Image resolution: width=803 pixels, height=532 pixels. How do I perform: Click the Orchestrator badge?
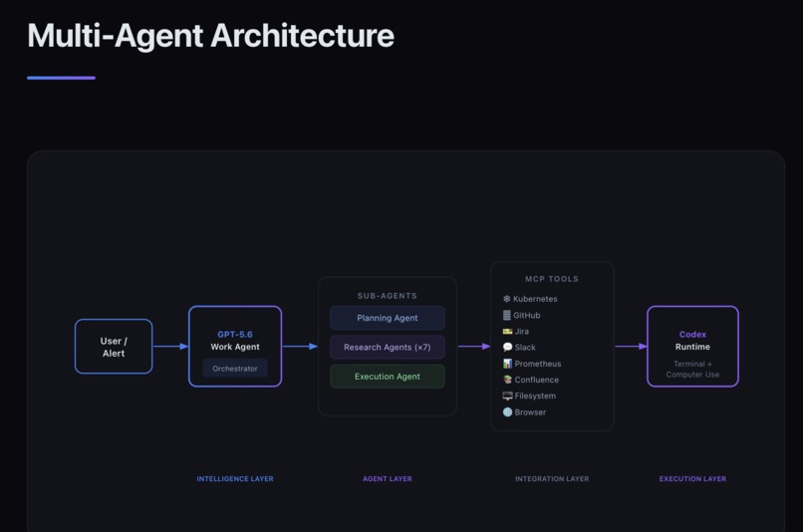tap(235, 369)
